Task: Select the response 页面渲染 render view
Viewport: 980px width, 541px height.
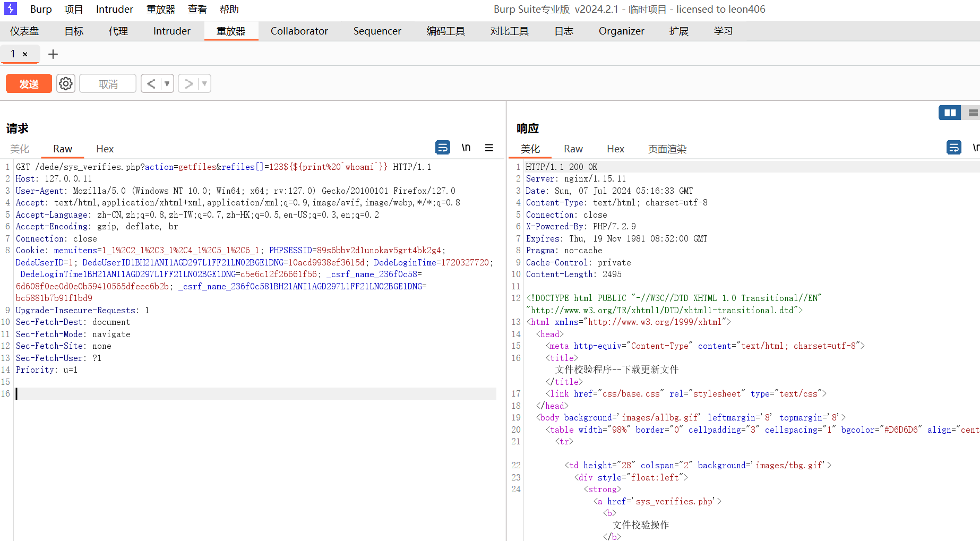Action: (x=667, y=149)
